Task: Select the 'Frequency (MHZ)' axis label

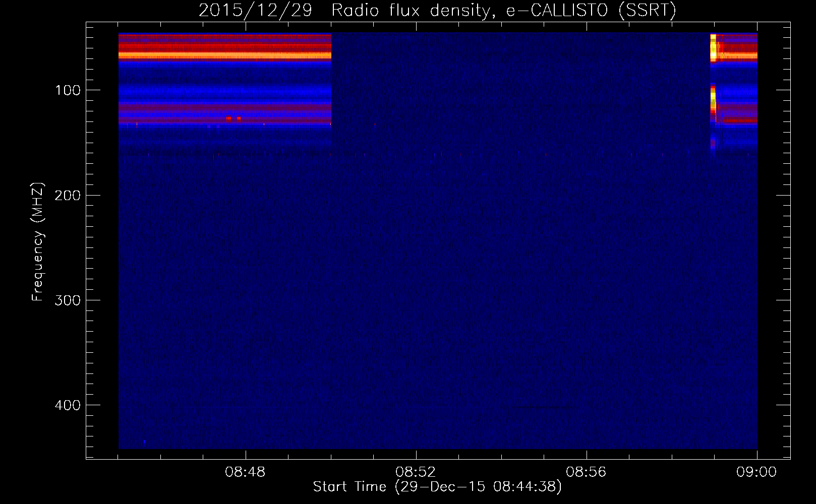Action: (x=38, y=242)
